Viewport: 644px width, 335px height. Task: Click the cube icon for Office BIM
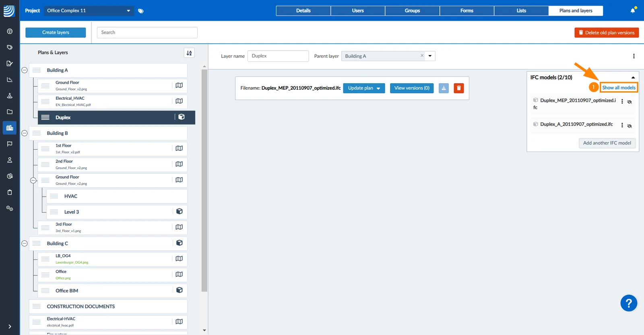pos(180,290)
